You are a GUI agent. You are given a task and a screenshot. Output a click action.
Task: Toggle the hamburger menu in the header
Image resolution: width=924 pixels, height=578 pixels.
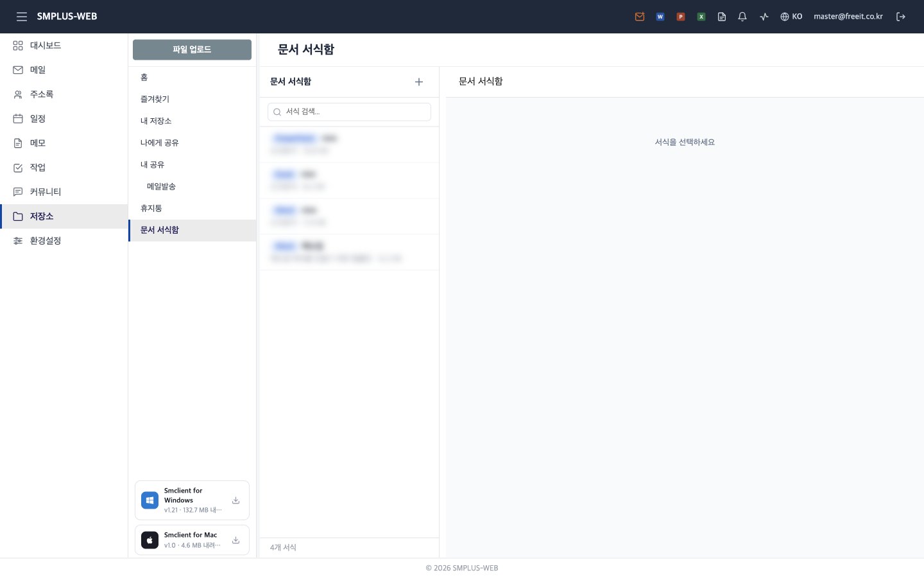coord(22,17)
